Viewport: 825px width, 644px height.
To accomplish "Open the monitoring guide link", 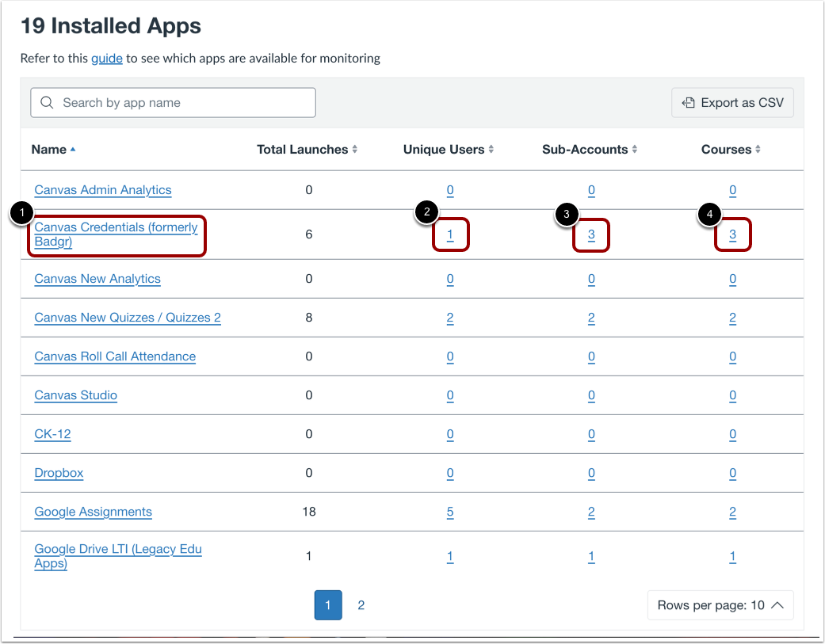I will 107,58.
